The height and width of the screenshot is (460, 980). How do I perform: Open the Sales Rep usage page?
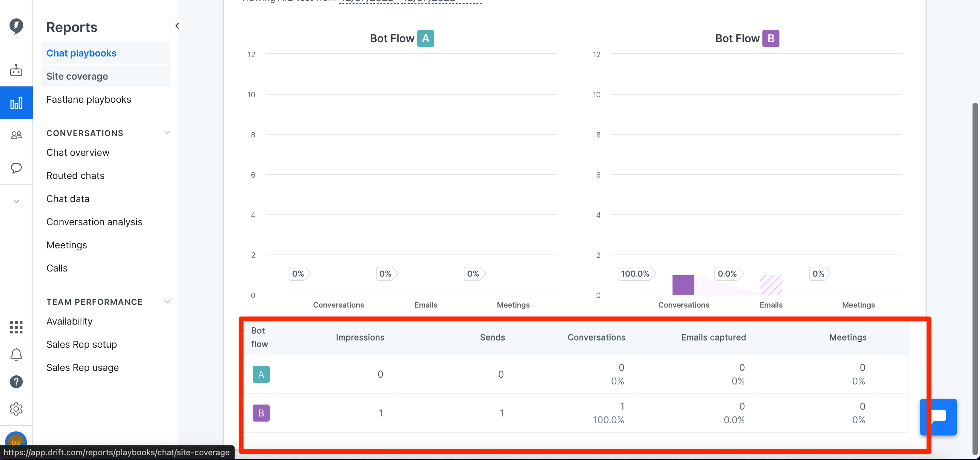pos(82,367)
